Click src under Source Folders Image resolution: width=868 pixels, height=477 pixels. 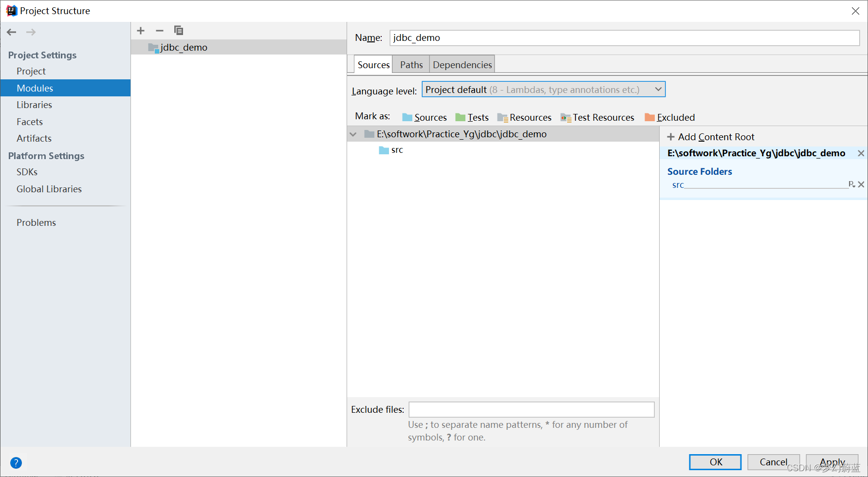pyautogui.click(x=678, y=185)
